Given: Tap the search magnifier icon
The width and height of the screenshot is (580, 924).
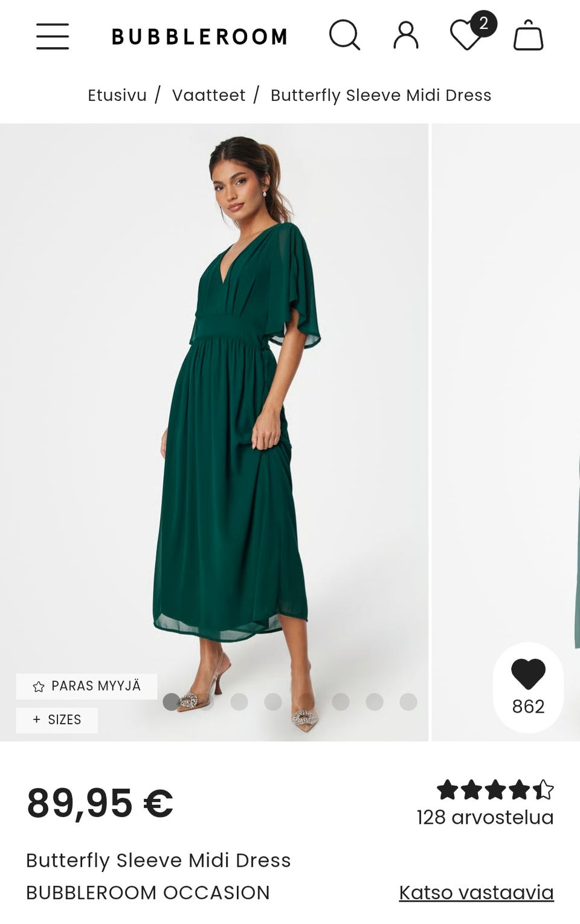Looking at the screenshot, I should coord(344,35).
